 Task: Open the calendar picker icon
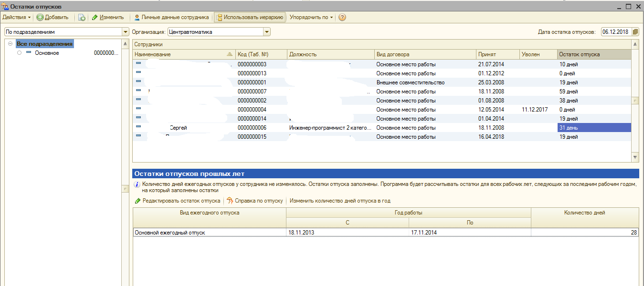pyautogui.click(x=635, y=32)
